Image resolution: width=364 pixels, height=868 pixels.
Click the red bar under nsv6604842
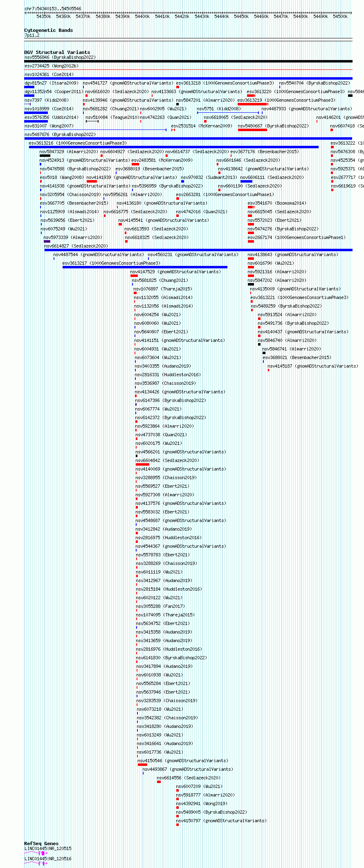coord(142,464)
